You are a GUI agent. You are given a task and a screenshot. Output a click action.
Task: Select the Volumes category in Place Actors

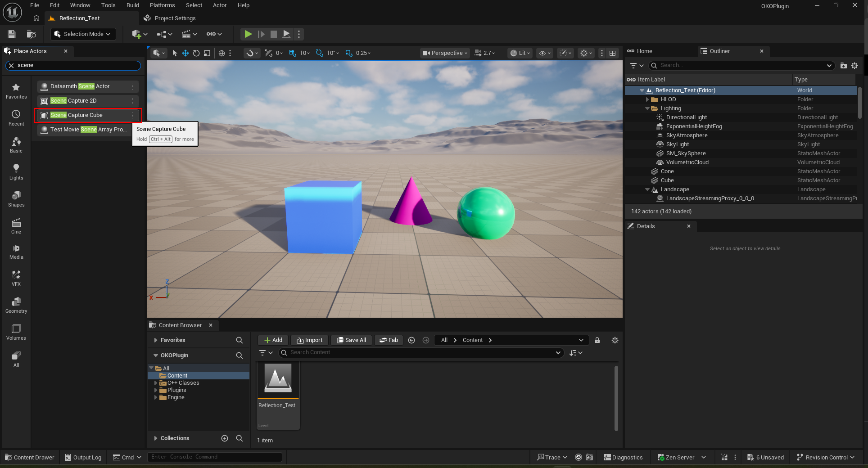pyautogui.click(x=16, y=333)
